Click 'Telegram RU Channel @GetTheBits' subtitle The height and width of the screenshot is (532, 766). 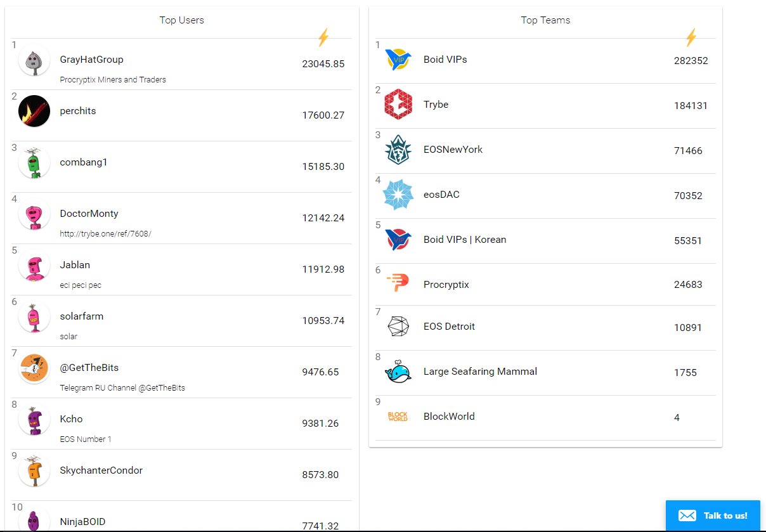[122, 388]
